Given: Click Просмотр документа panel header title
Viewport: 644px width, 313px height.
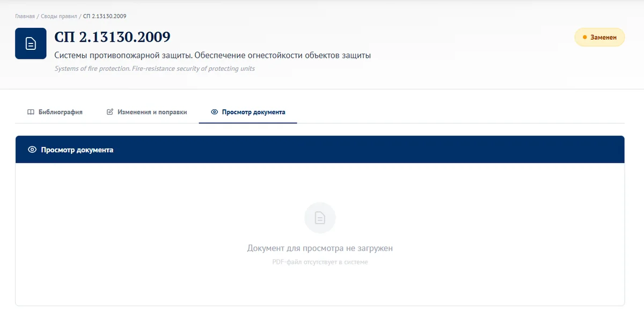Looking at the screenshot, I should point(77,150).
